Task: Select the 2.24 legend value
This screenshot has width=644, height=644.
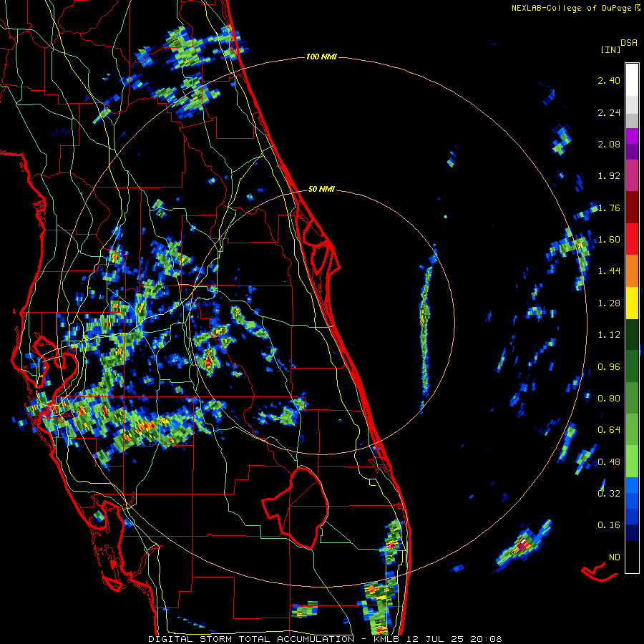Action: 609,112
